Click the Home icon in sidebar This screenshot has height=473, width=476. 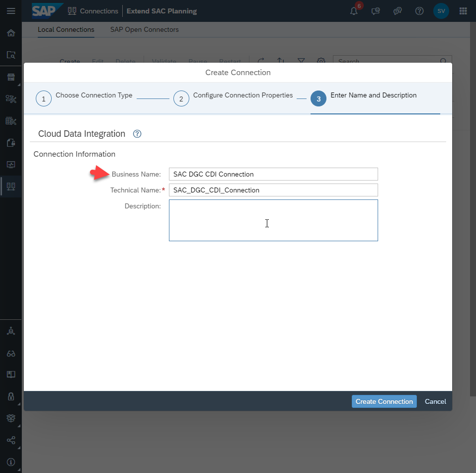(x=11, y=33)
